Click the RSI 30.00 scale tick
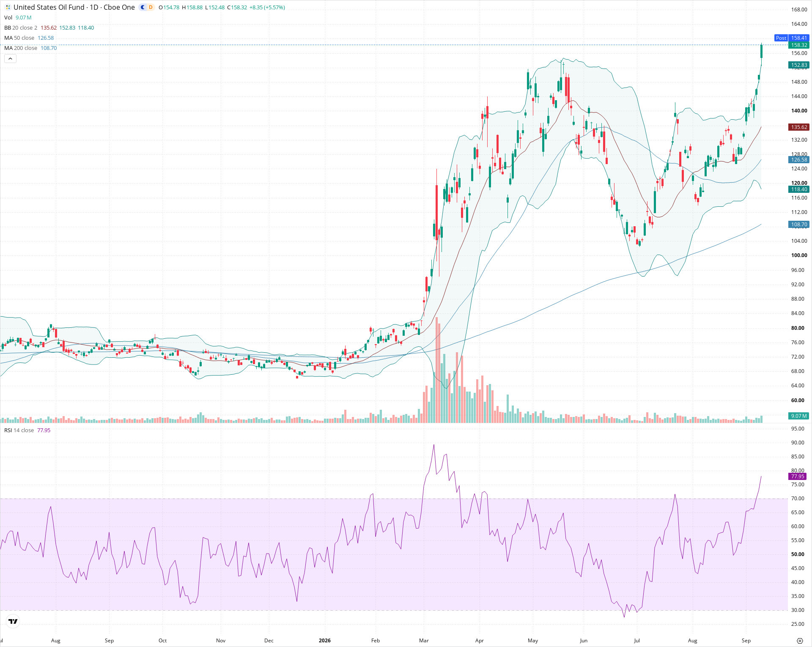 point(798,610)
